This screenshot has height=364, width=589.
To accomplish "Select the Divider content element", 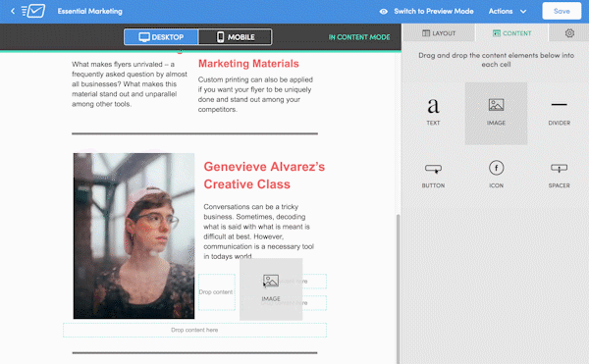I will pos(559,113).
